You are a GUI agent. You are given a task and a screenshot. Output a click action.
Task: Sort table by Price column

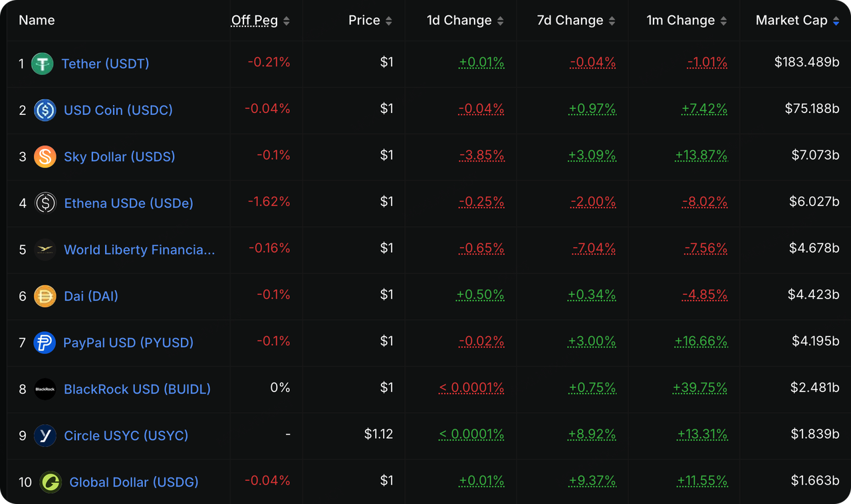tap(370, 21)
